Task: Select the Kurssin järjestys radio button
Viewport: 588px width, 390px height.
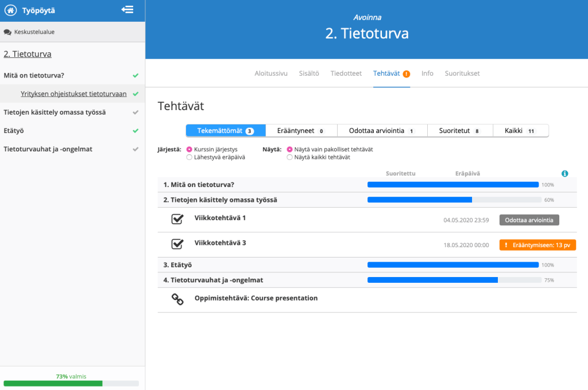Action: coord(189,148)
